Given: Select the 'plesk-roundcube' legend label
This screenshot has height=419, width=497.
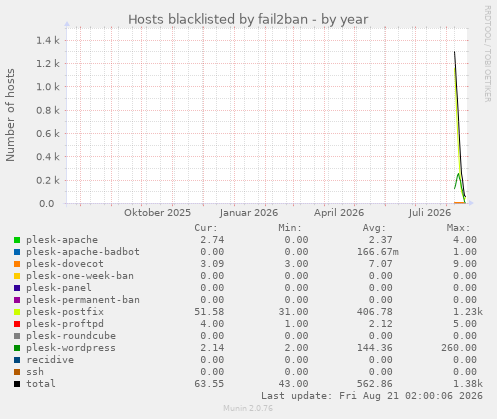Looking at the screenshot, I should [71, 336].
